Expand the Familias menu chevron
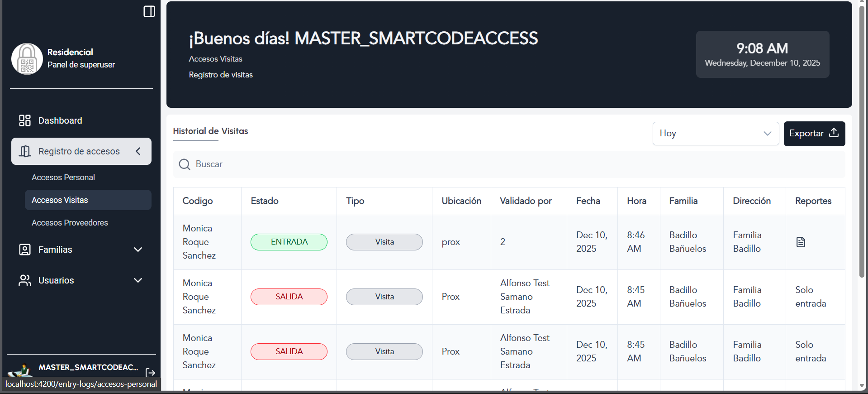868x394 pixels. pyautogui.click(x=138, y=250)
